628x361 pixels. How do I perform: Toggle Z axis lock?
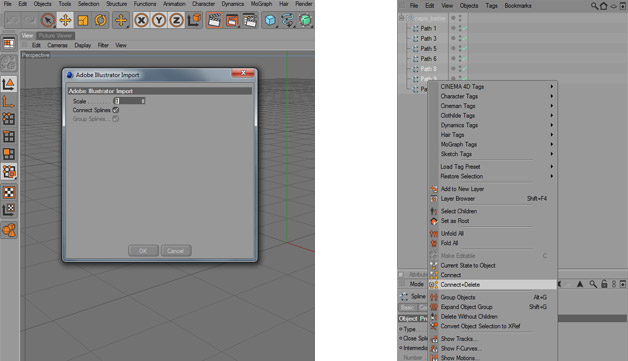(x=176, y=20)
